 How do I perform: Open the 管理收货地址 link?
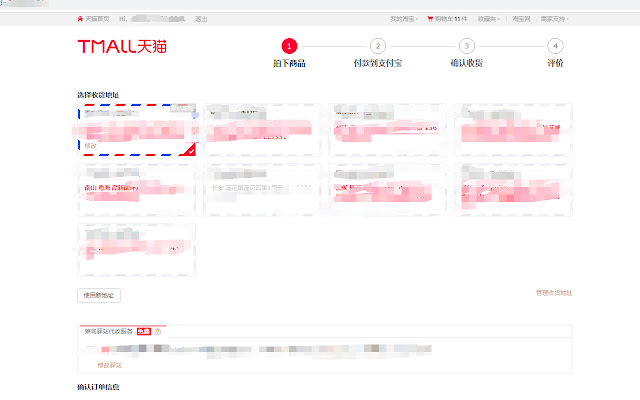pos(554,293)
